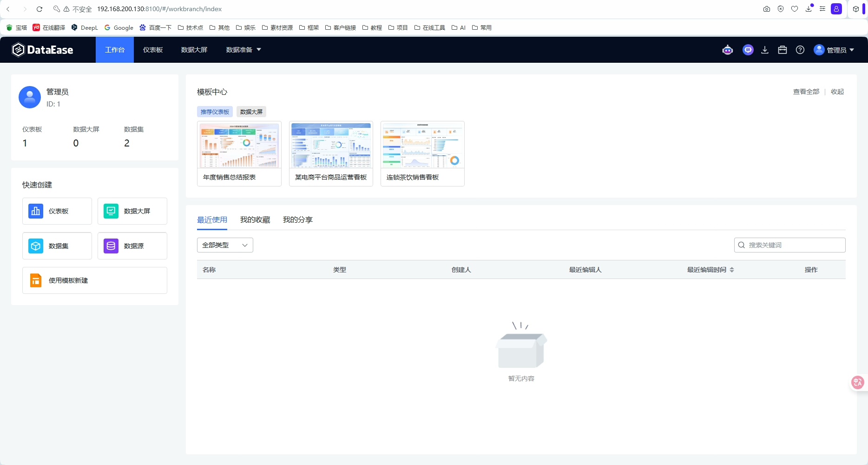Open the DataEase export download center icon
Image resolution: width=868 pixels, height=465 pixels.
(765, 50)
